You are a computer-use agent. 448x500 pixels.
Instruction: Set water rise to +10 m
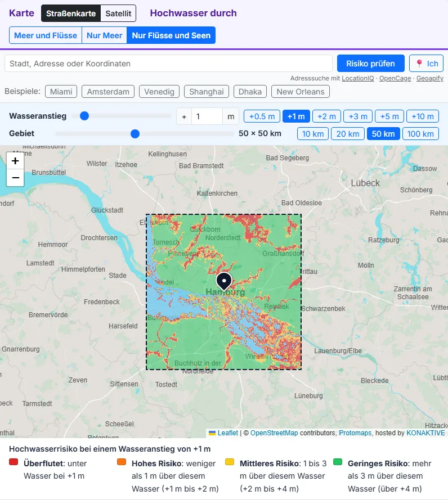tap(423, 116)
